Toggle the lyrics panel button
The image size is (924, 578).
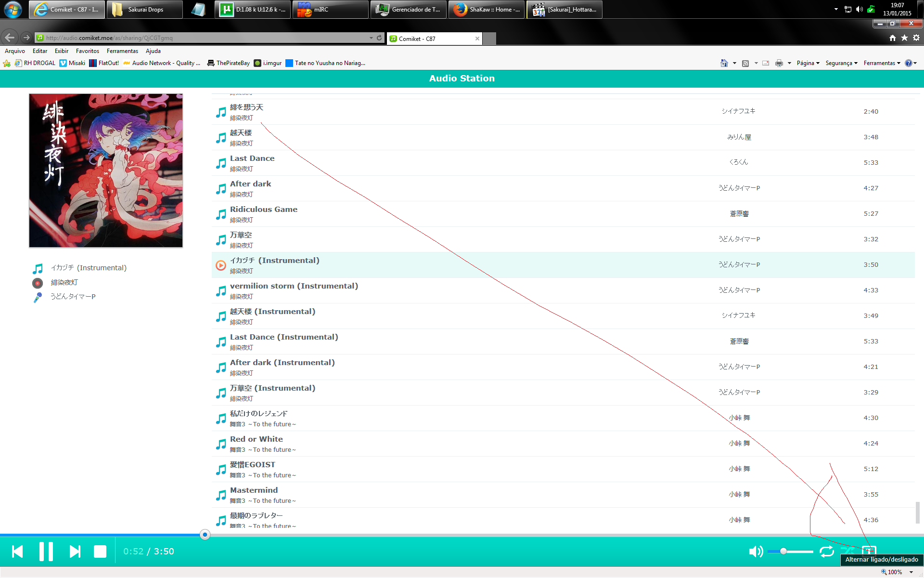point(869,550)
